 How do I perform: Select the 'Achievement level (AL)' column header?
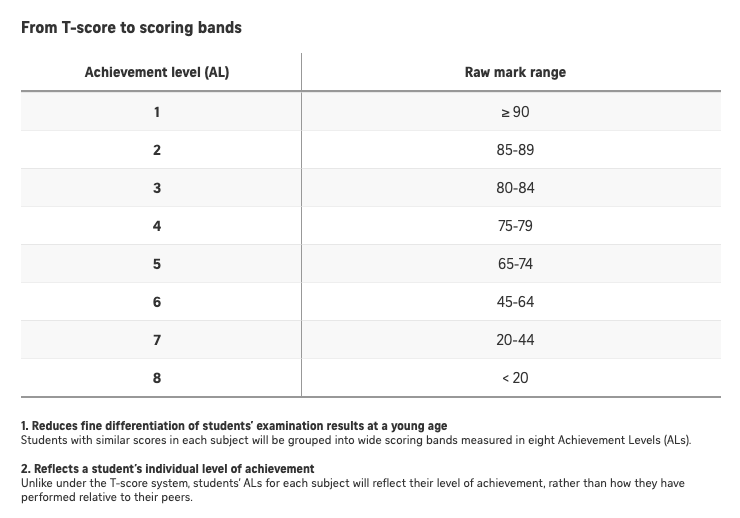tap(157, 73)
